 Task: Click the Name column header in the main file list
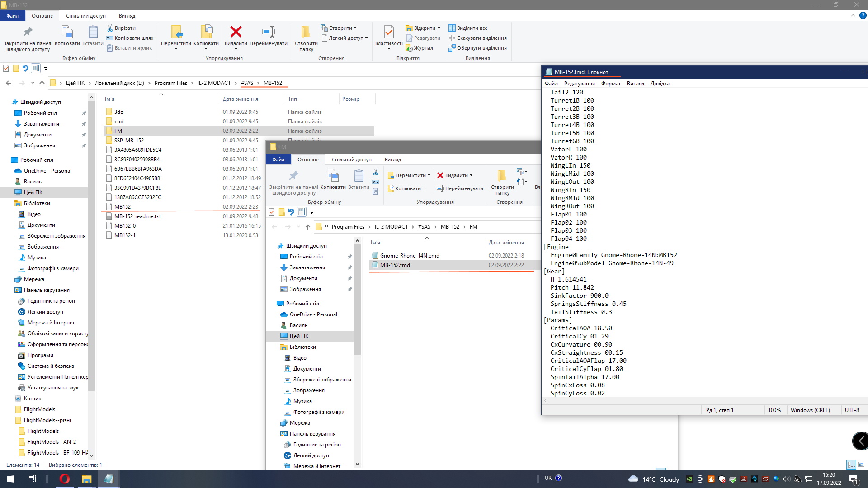110,99
